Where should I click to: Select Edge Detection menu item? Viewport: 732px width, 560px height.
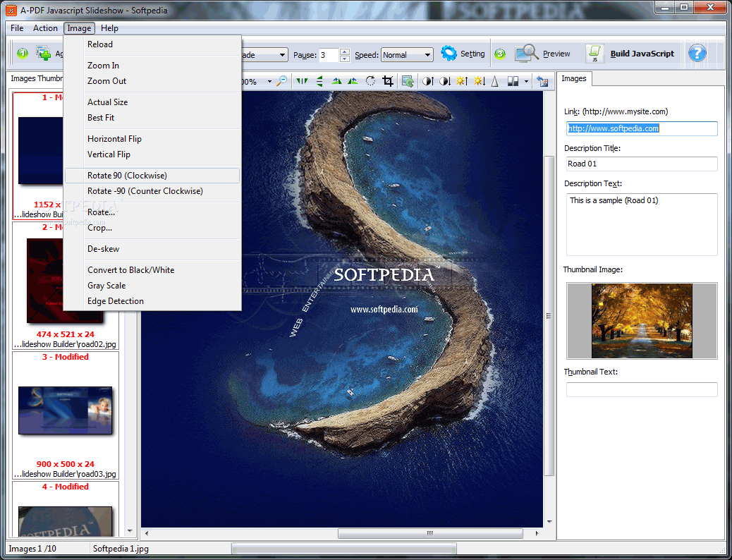click(152, 301)
